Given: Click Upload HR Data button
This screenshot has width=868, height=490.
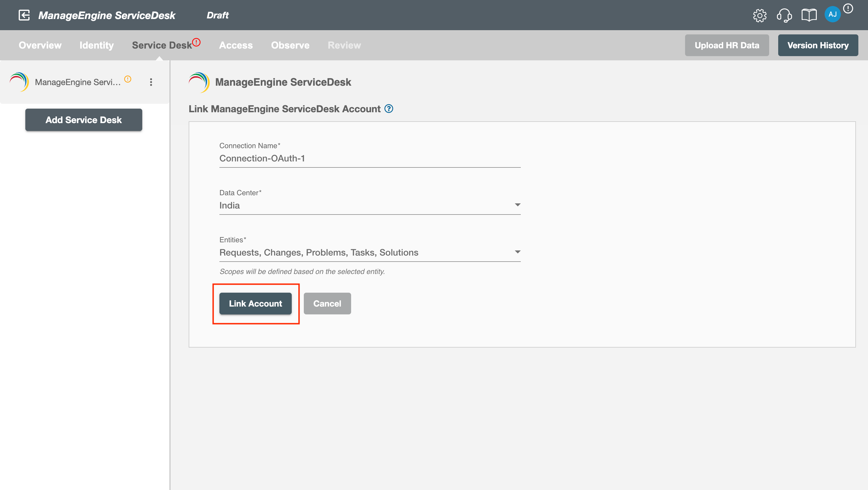Looking at the screenshot, I should point(727,45).
